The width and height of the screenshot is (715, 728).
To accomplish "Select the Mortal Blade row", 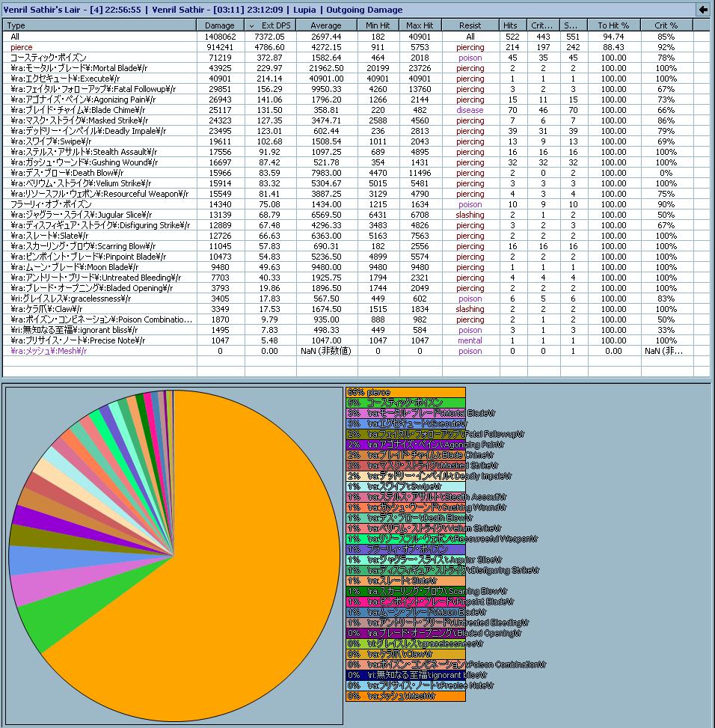I will coord(356,68).
